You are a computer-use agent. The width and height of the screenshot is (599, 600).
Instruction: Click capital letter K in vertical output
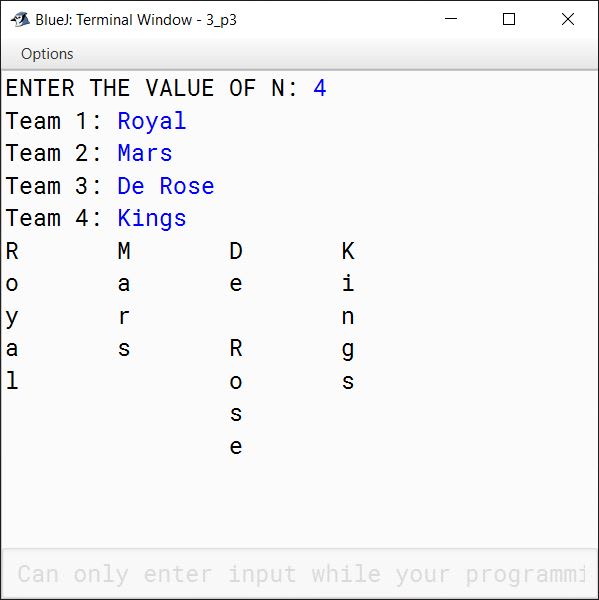tap(348, 251)
